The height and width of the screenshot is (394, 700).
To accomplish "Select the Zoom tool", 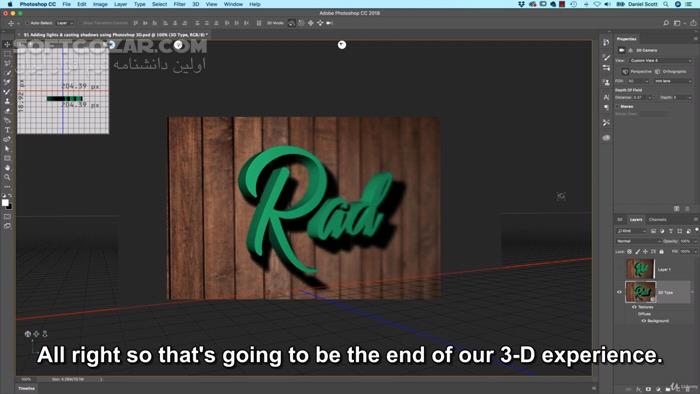I will point(7,177).
